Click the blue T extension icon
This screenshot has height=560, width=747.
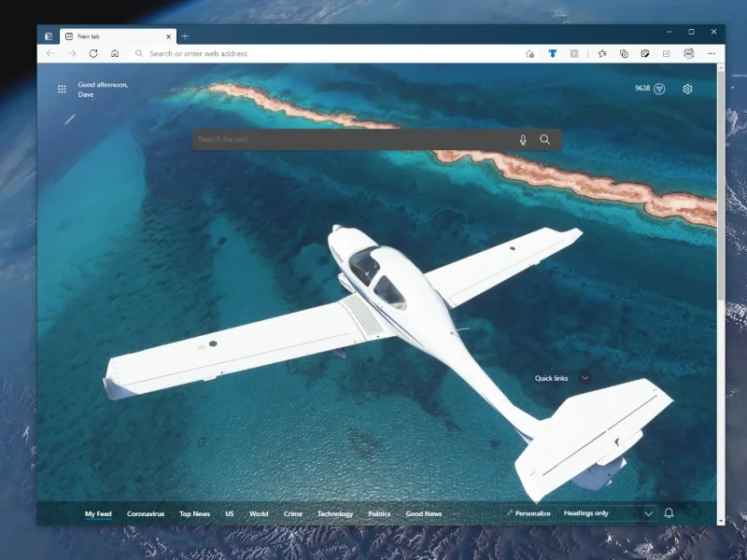coord(553,54)
